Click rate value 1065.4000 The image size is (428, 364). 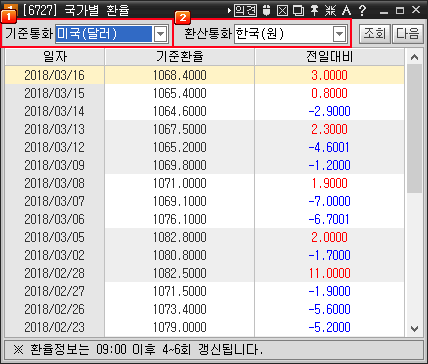(180, 93)
